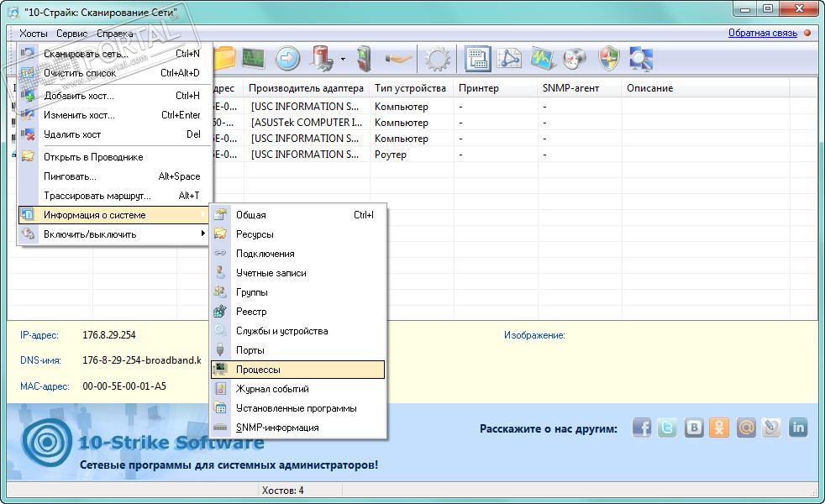Choose Очистить список menu entry

click(115, 73)
